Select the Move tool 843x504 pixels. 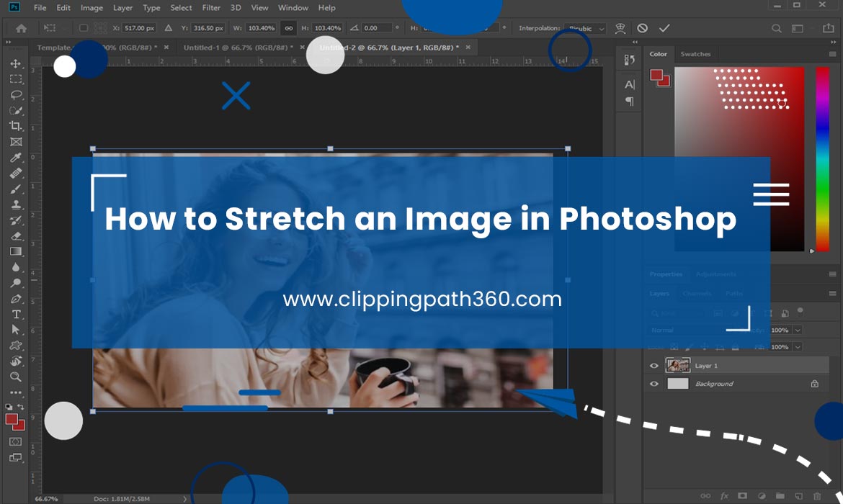pyautogui.click(x=16, y=63)
